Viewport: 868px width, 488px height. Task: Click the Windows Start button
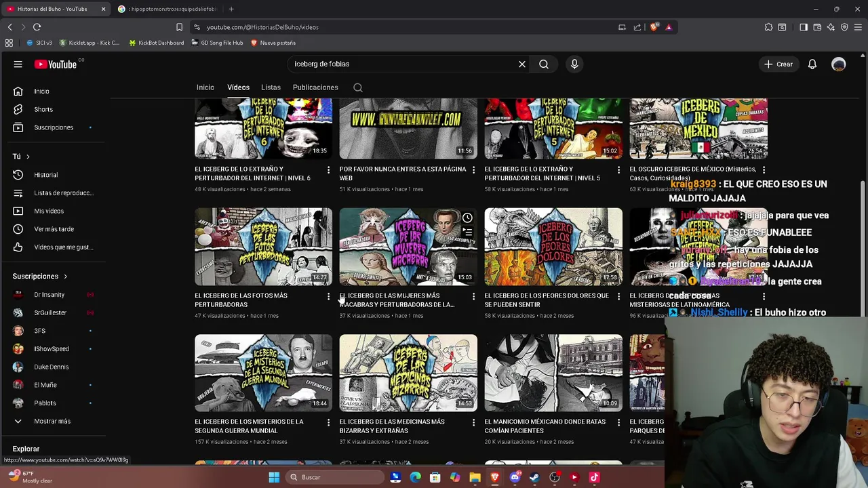click(274, 477)
